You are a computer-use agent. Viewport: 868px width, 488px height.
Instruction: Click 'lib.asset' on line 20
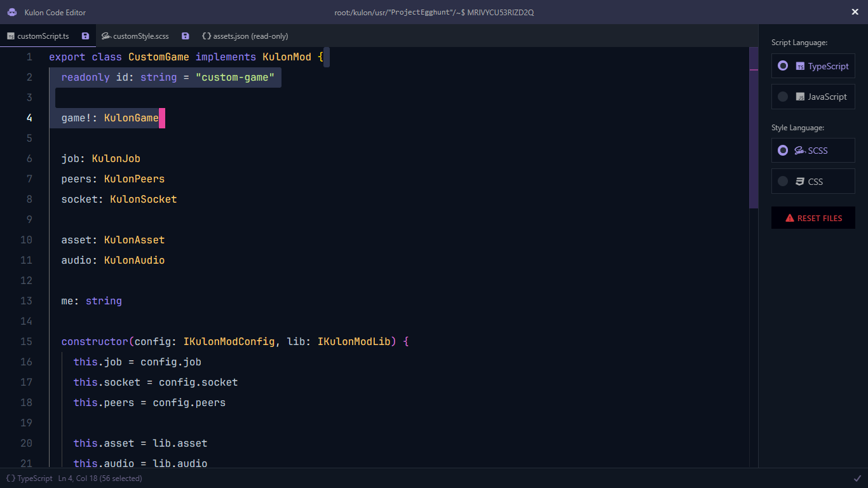pyautogui.click(x=180, y=444)
